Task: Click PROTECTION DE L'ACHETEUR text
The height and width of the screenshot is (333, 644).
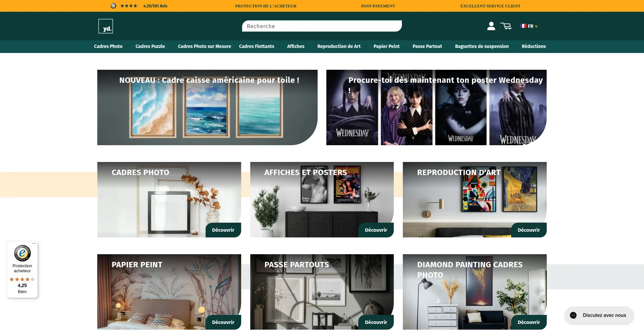Action: [266, 6]
